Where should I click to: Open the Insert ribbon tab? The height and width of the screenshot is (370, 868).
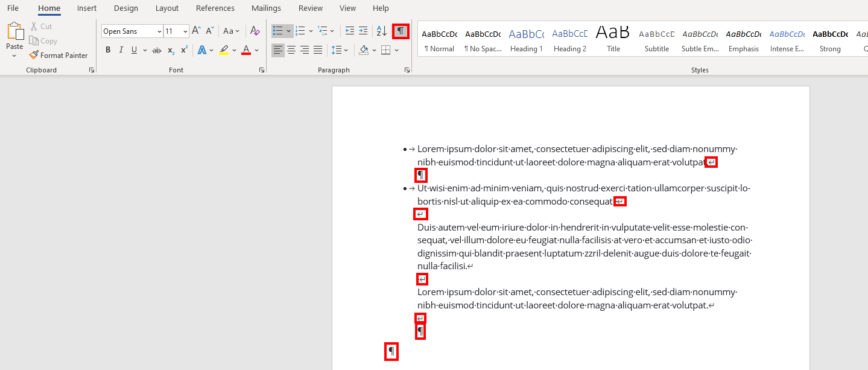point(87,8)
